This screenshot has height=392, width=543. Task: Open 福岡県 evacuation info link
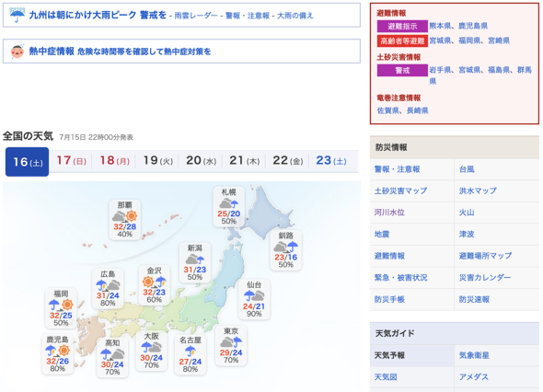[468, 40]
